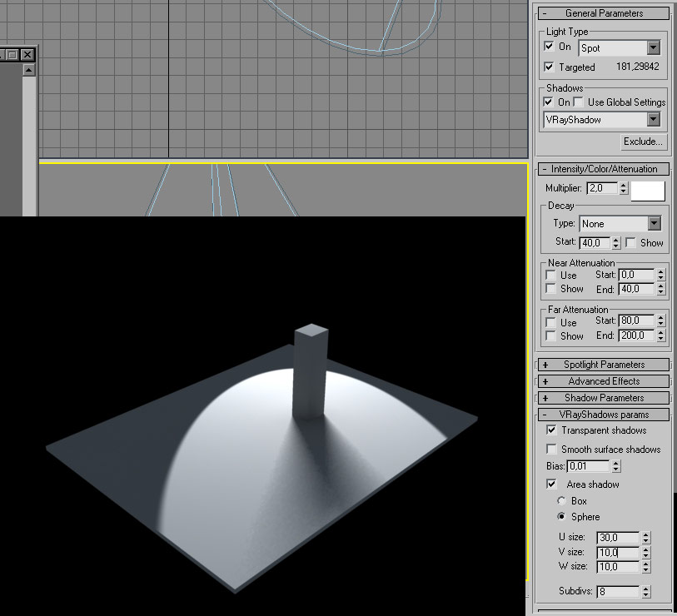Select the Box radio button
Image resolution: width=677 pixels, height=616 pixels.
pos(561,501)
